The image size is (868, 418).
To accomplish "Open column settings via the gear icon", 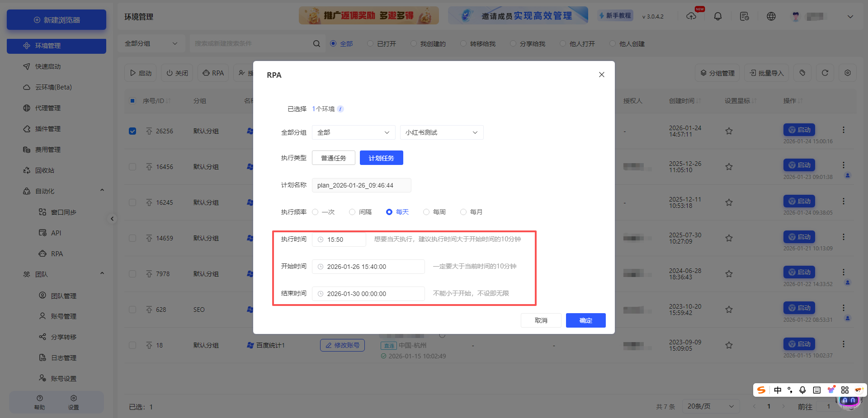I will pos(848,72).
